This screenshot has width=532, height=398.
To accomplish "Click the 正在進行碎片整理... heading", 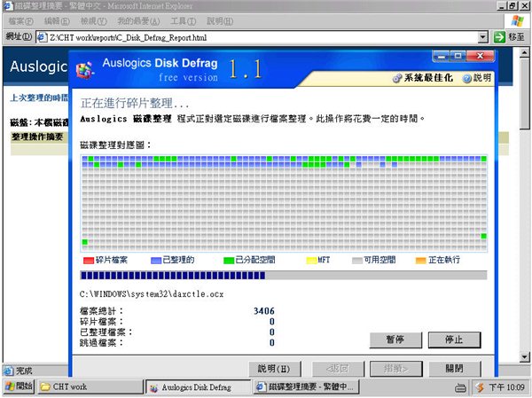I will 135,104.
